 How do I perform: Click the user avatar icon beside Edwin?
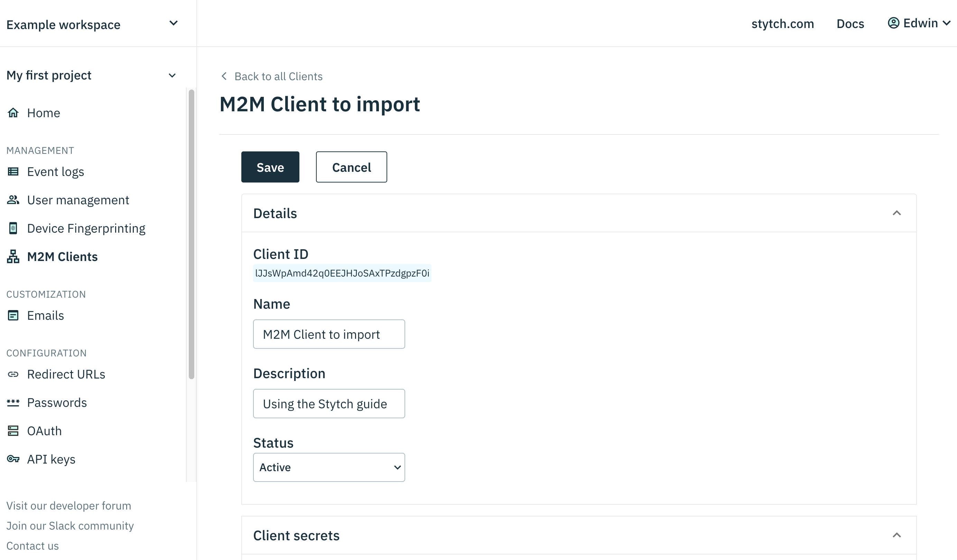(893, 23)
